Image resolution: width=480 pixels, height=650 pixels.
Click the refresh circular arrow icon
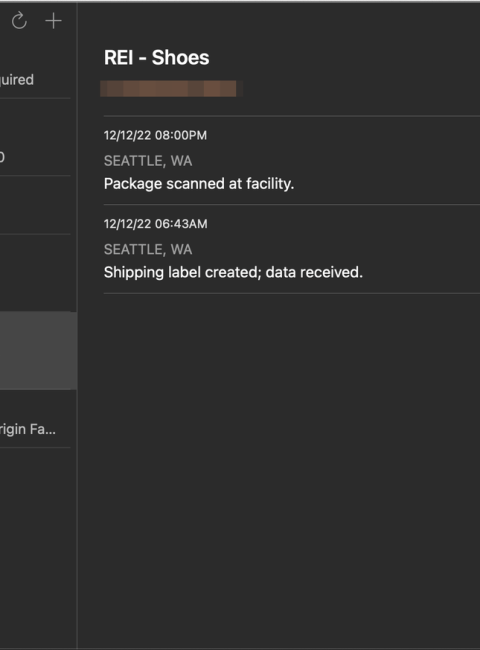click(x=19, y=21)
